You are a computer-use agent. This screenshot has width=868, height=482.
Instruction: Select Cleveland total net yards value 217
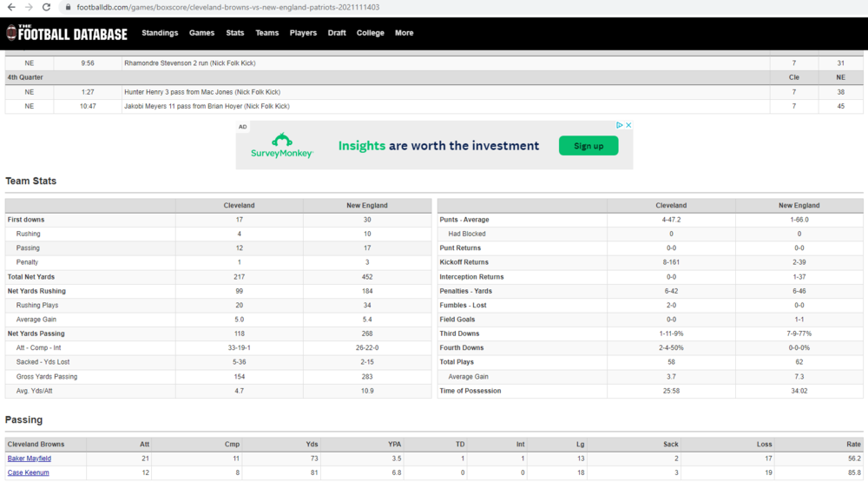pos(240,277)
